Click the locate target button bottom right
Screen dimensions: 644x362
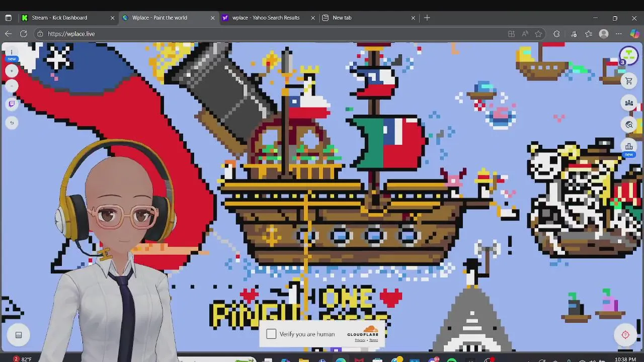625,335
